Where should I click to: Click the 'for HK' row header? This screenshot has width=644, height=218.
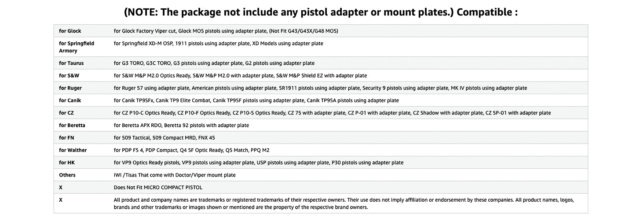click(x=67, y=163)
